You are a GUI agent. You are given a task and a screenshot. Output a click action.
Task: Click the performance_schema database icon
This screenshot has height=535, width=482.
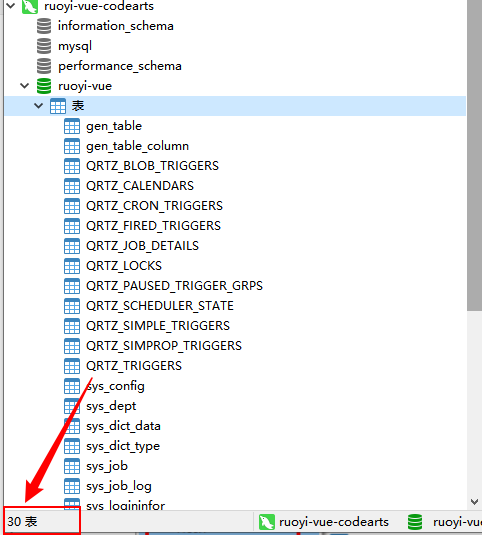point(44,66)
